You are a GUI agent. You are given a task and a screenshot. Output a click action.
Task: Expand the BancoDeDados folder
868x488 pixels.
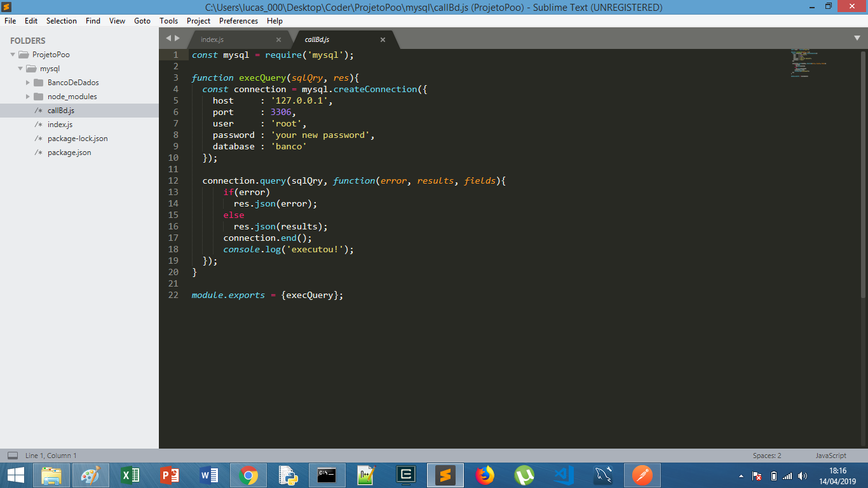click(x=28, y=83)
